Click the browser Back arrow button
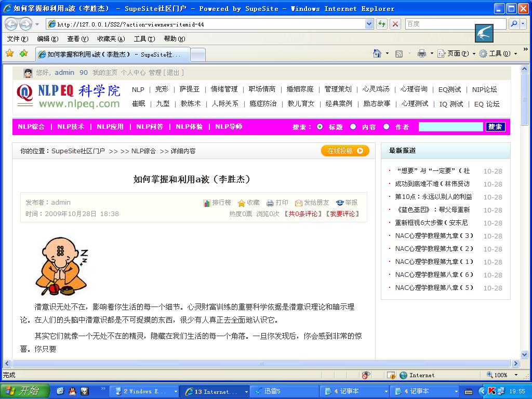 click(11, 24)
